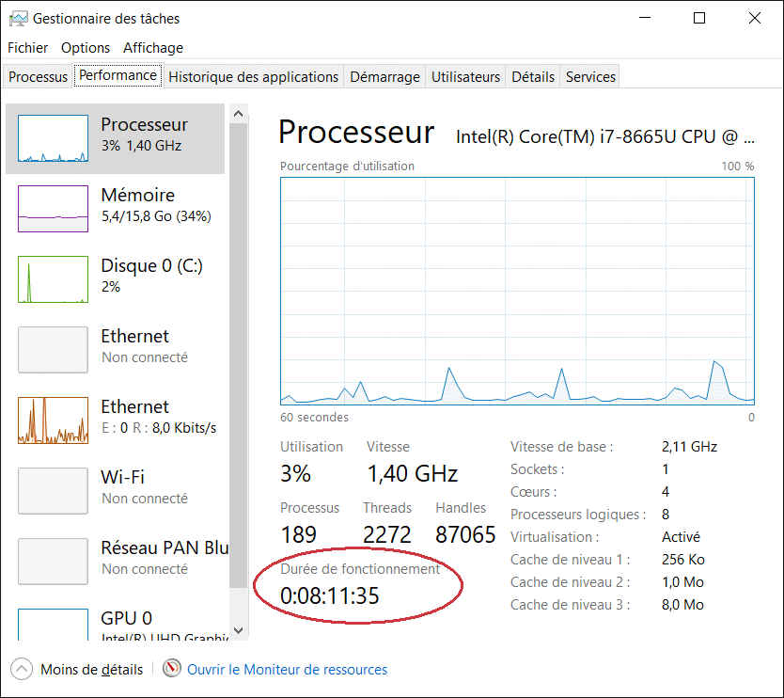The width and height of the screenshot is (784, 698).
Task: Collapse view with Moins de détails arrow
Action: 21,669
